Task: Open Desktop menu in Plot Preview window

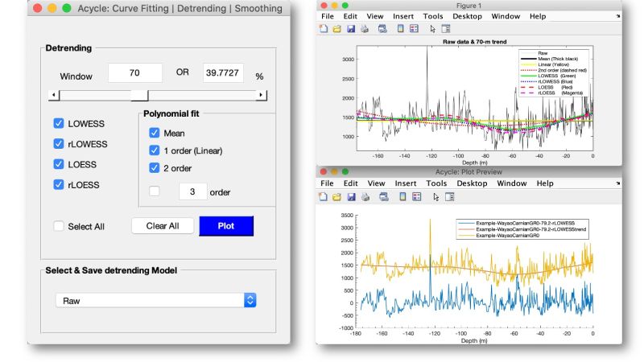Action: (472, 183)
